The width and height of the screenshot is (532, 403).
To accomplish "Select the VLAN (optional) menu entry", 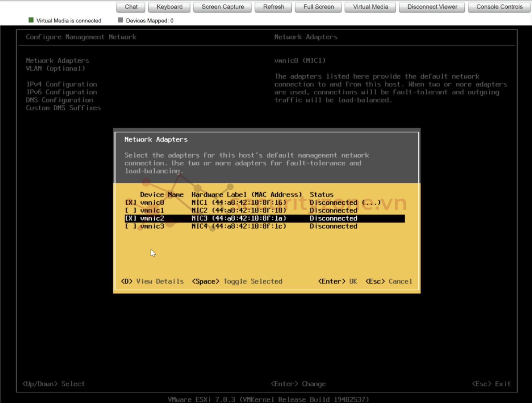I will coord(55,69).
